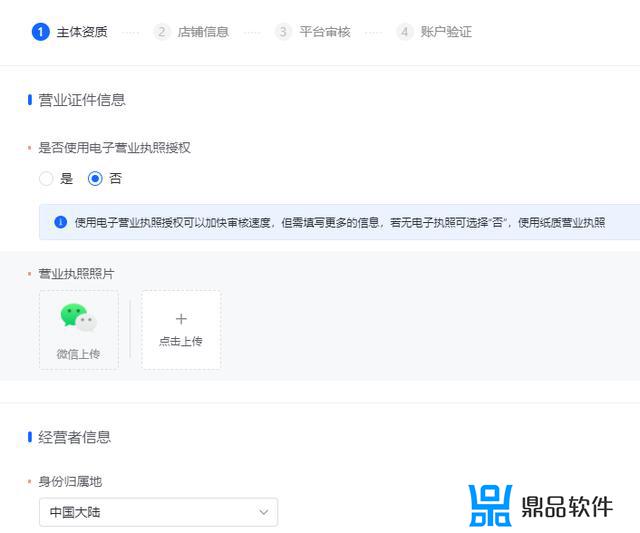
Task: Select step 1 主体资质 in the progress bar
Action: [x=70, y=32]
